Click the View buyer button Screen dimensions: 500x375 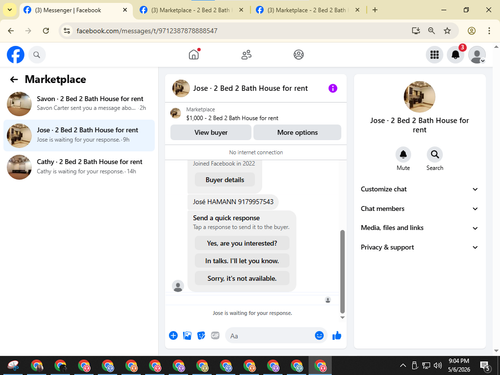pyautogui.click(x=211, y=132)
